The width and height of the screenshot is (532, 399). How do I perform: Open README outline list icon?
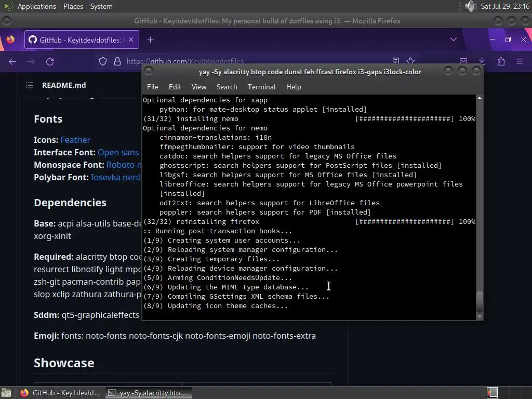[30, 85]
